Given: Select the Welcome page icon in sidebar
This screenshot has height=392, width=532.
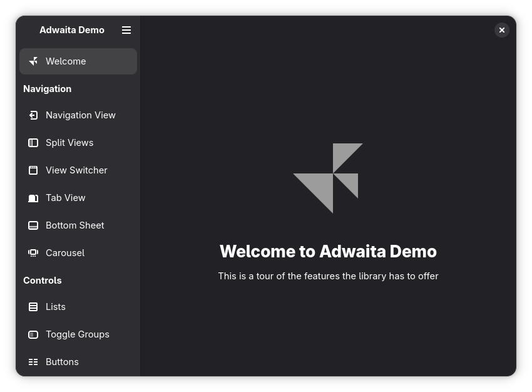Looking at the screenshot, I should pyautogui.click(x=33, y=61).
